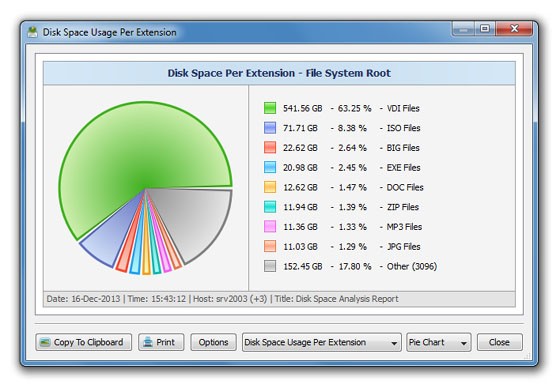Click the 17.80 % percentage
This screenshot has width=560, height=388.
(354, 267)
